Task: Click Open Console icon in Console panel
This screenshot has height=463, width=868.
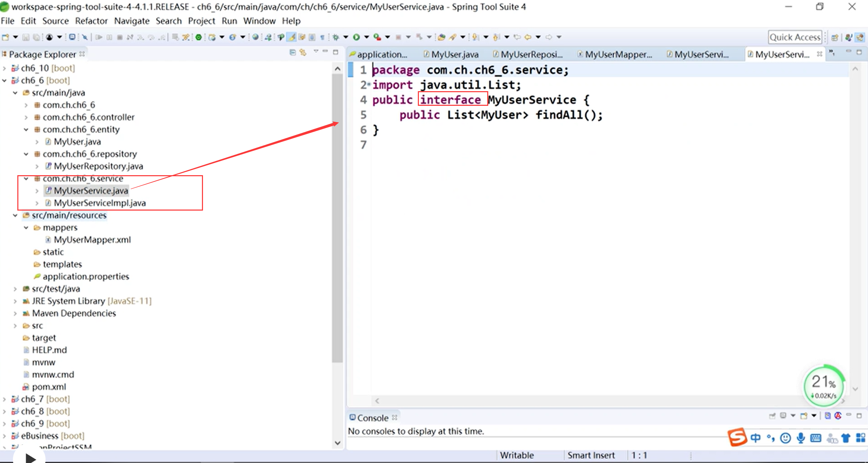Action: tap(804, 416)
